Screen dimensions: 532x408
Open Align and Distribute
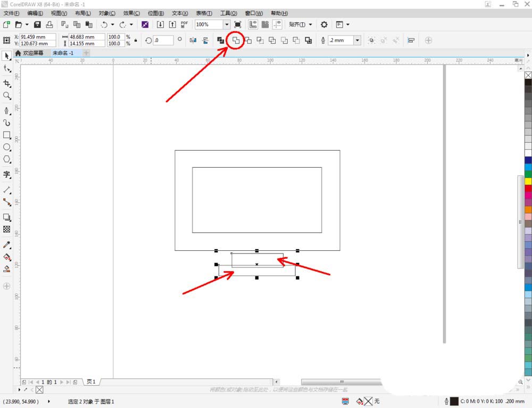pos(411,40)
